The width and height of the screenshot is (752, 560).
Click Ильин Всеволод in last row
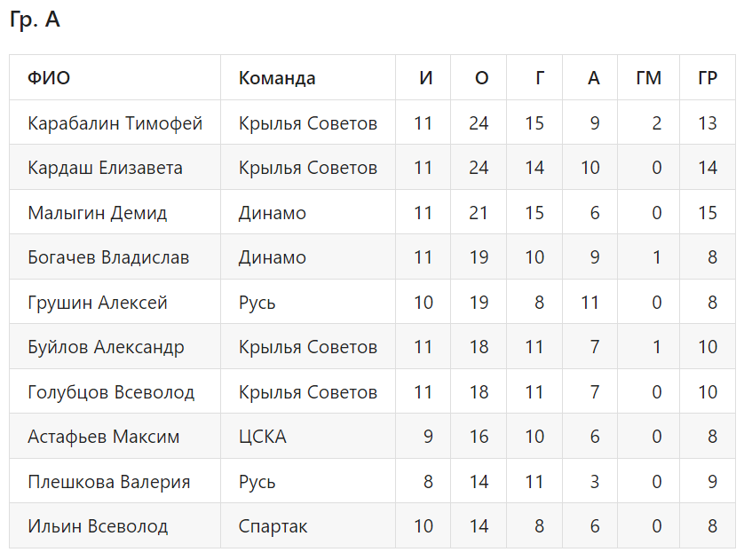click(98, 526)
